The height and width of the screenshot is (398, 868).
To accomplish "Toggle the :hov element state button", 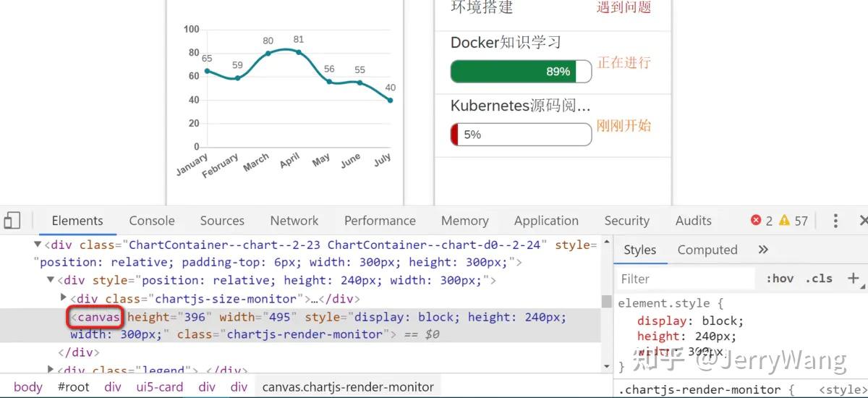I will point(780,279).
